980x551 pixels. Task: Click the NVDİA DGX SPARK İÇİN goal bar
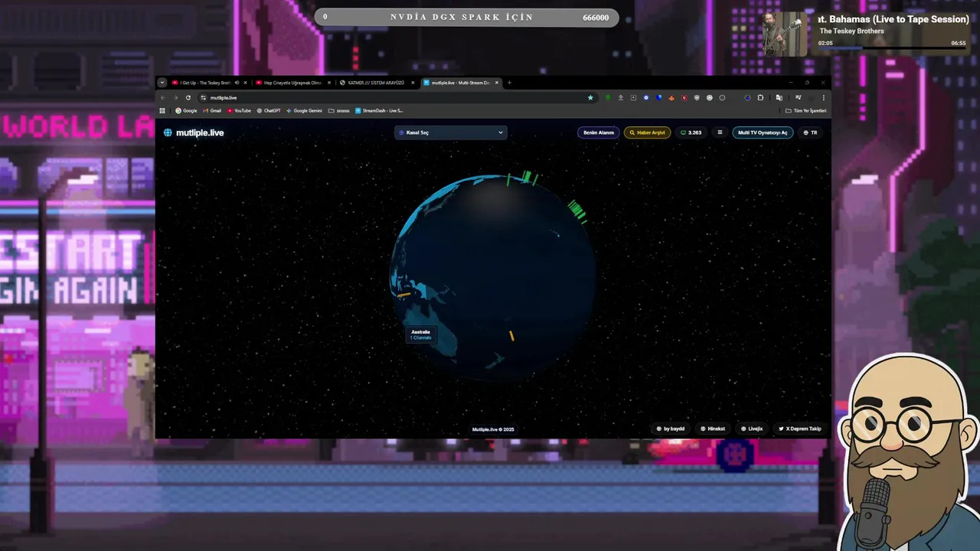click(466, 17)
